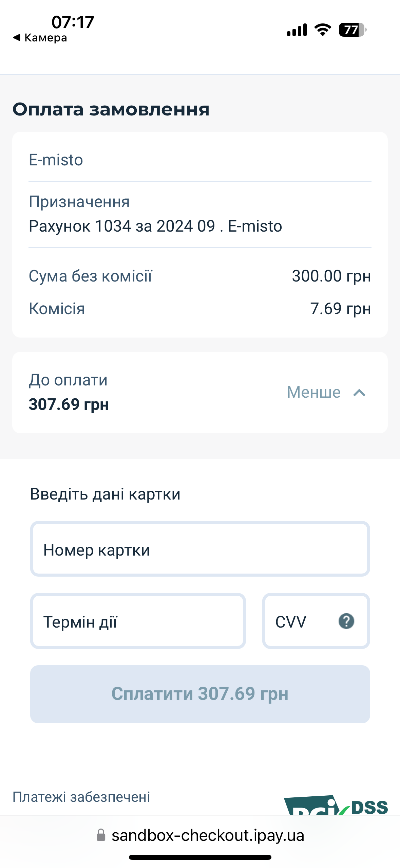Tap the До оплати 307.69 грн total
This screenshot has width=400, height=868.
(69, 392)
